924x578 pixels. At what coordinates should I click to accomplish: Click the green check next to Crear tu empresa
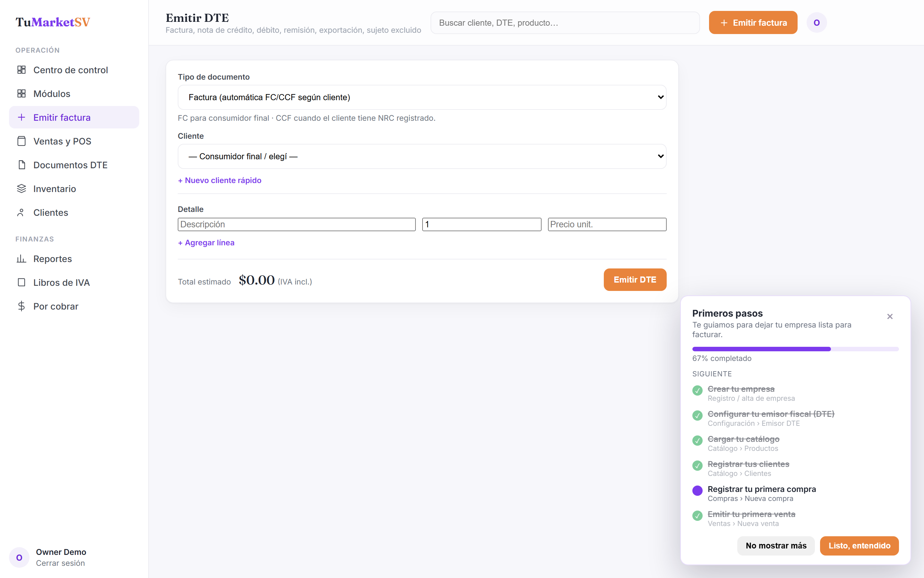click(697, 391)
